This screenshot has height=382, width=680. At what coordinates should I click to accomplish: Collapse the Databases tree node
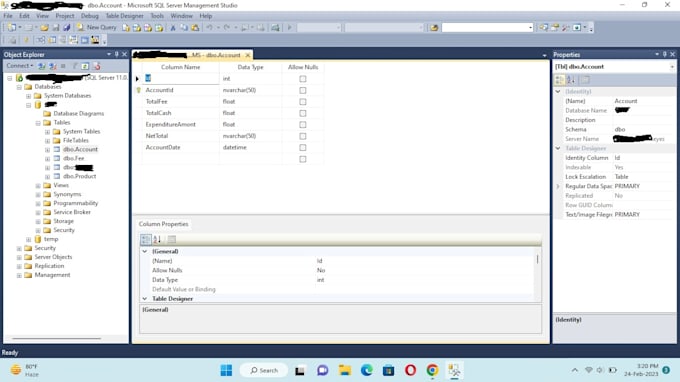(19, 87)
